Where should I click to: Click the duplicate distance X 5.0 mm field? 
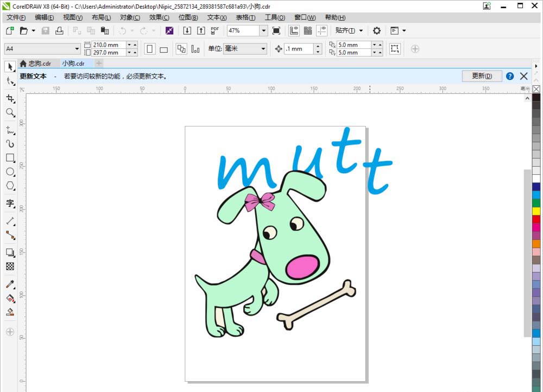[354, 45]
